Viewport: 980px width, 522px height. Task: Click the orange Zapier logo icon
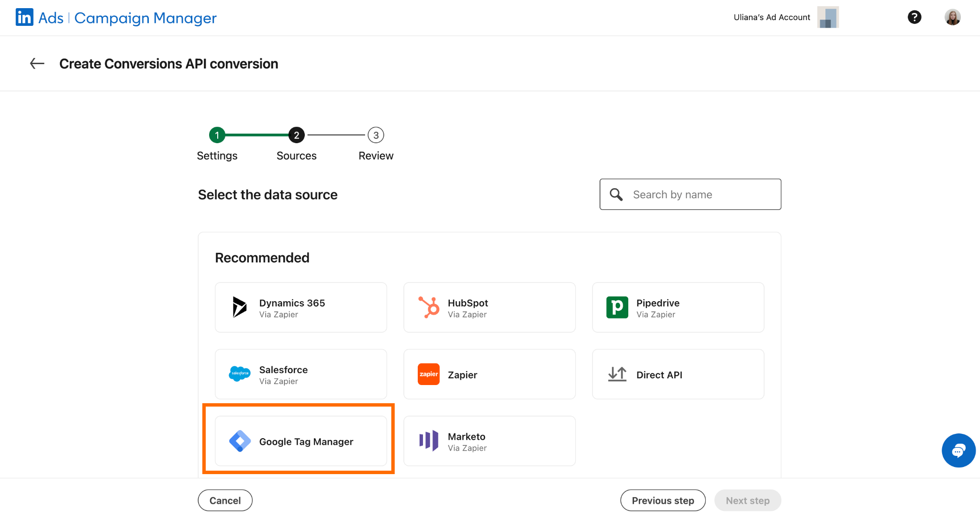click(429, 374)
